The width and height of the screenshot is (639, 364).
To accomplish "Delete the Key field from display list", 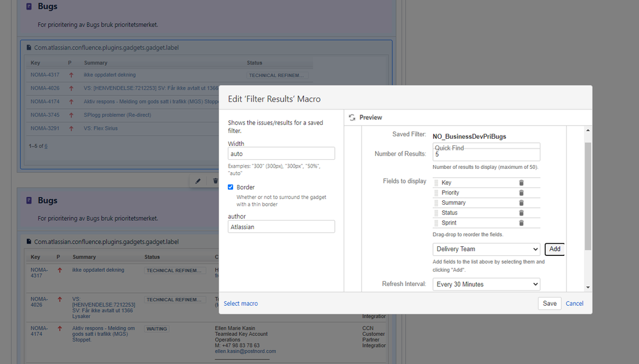I will coord(521,183).
